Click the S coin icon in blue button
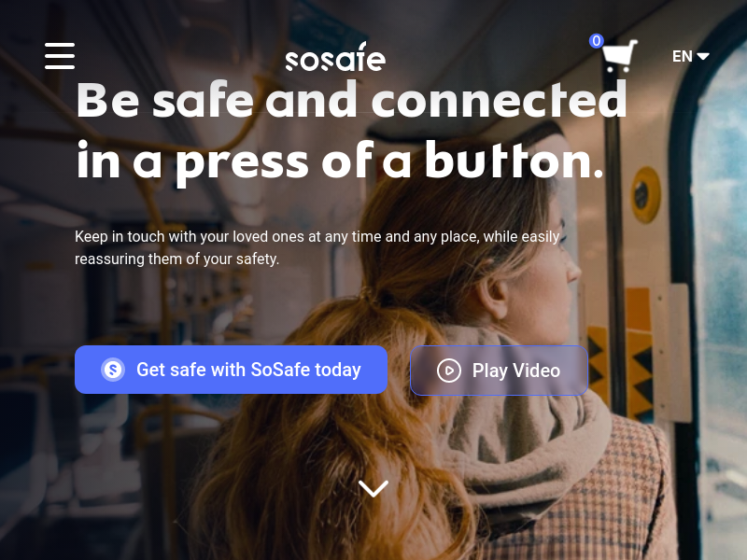747x560 pixels. tap(113, 370)
